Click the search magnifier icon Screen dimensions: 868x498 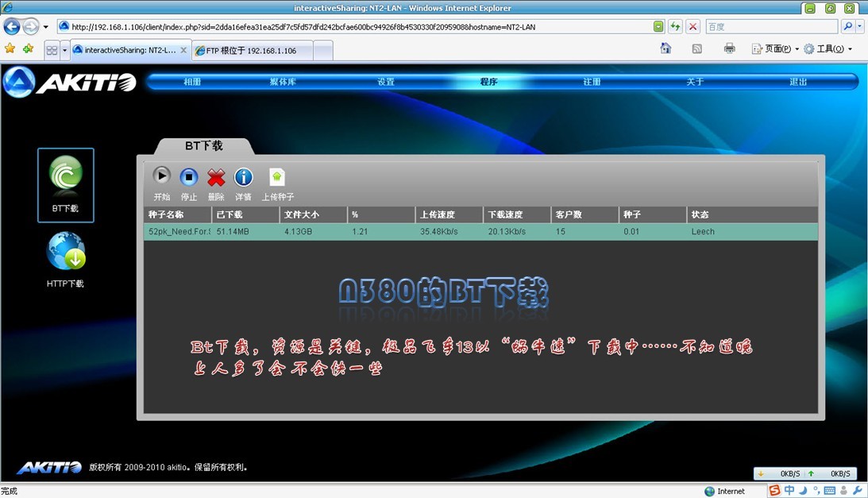(x=847, y=26)
